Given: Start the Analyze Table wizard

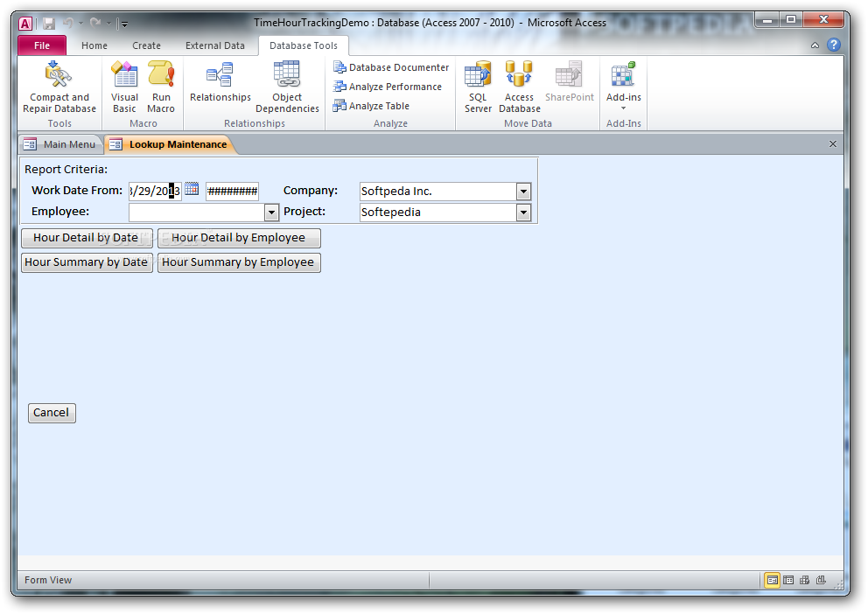Looking at the screenshot, I should [371, 106].
